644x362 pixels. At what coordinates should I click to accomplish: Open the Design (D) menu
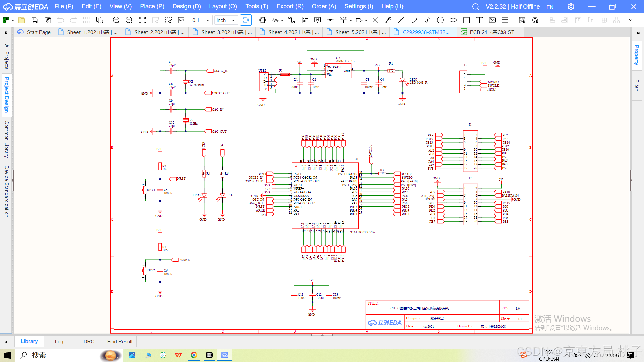186,6
